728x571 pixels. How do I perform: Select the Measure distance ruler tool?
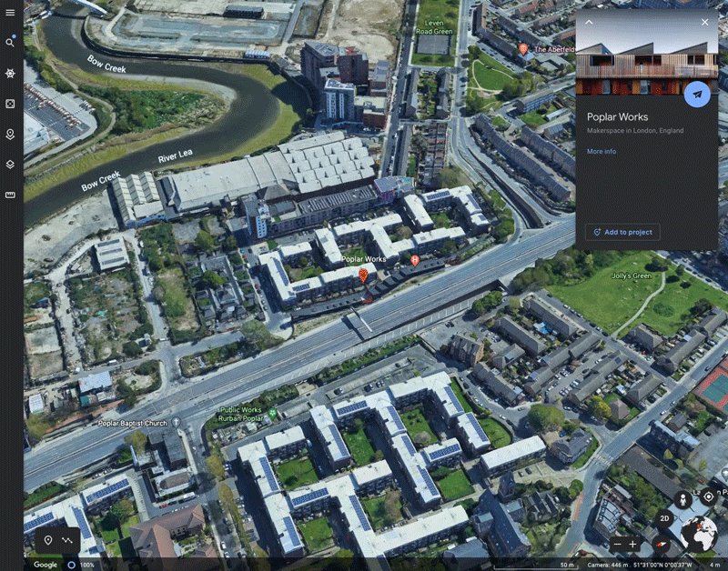click(10, 195)
